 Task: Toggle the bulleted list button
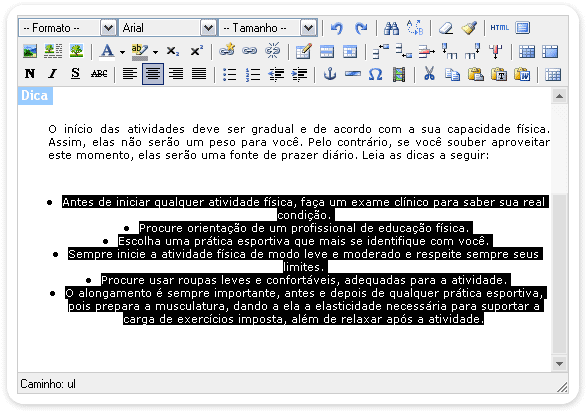(x=229, y=74)
